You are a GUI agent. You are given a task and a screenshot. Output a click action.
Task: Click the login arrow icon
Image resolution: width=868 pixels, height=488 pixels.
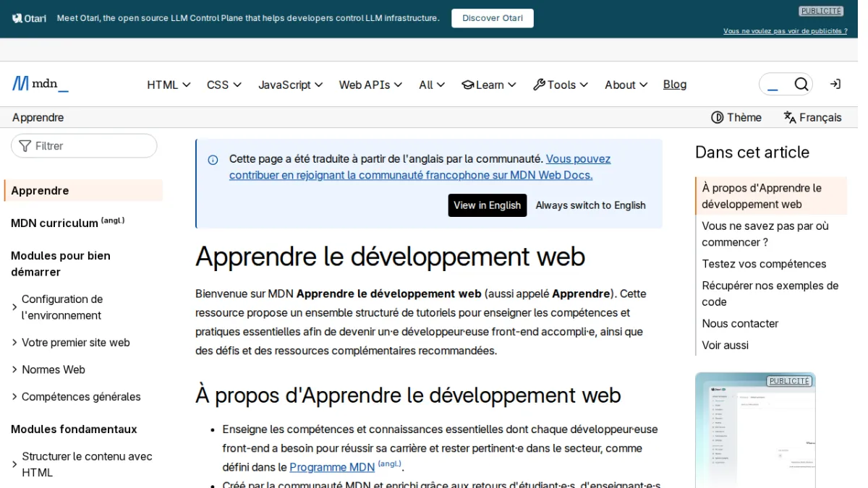[835, 85]
